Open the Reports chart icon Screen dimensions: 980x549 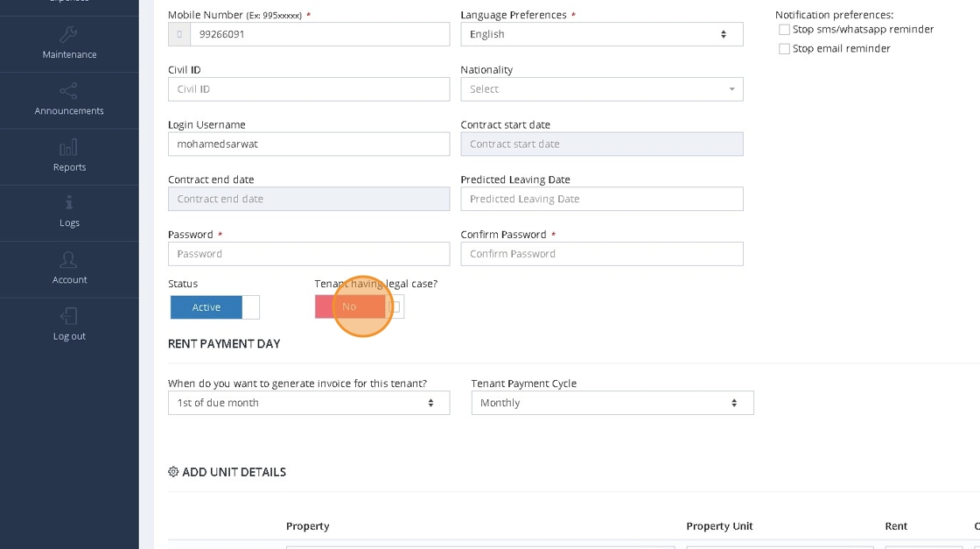click(69, 147)
